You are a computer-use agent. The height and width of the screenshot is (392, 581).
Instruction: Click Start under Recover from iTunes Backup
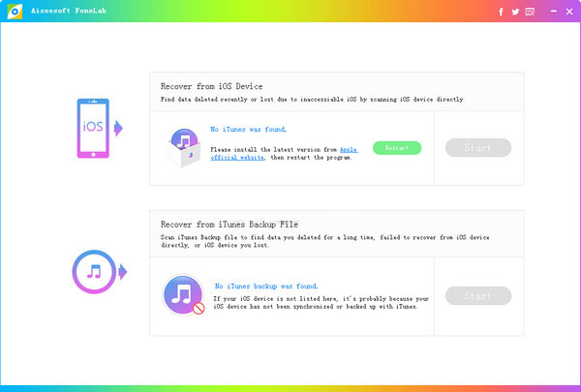pos(478,295)
